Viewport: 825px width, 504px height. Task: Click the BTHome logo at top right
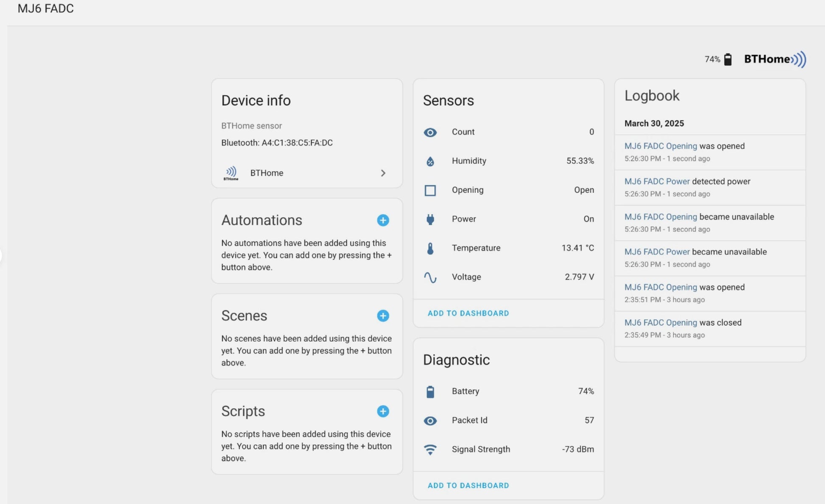(x=775, y=59)
